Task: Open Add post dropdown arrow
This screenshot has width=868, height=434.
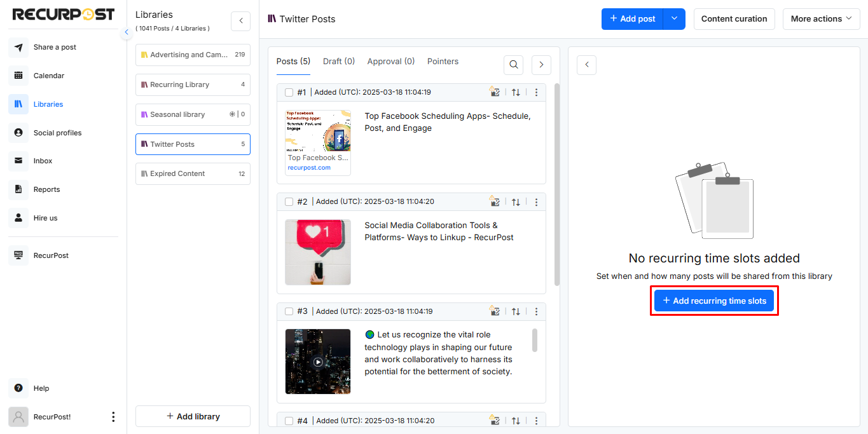Action: pos(674,18)
